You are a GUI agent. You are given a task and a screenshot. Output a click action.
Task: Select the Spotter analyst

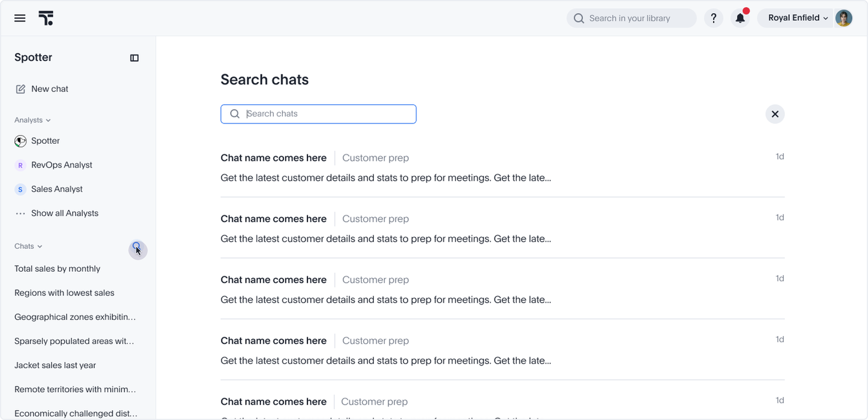pos(45,141)
